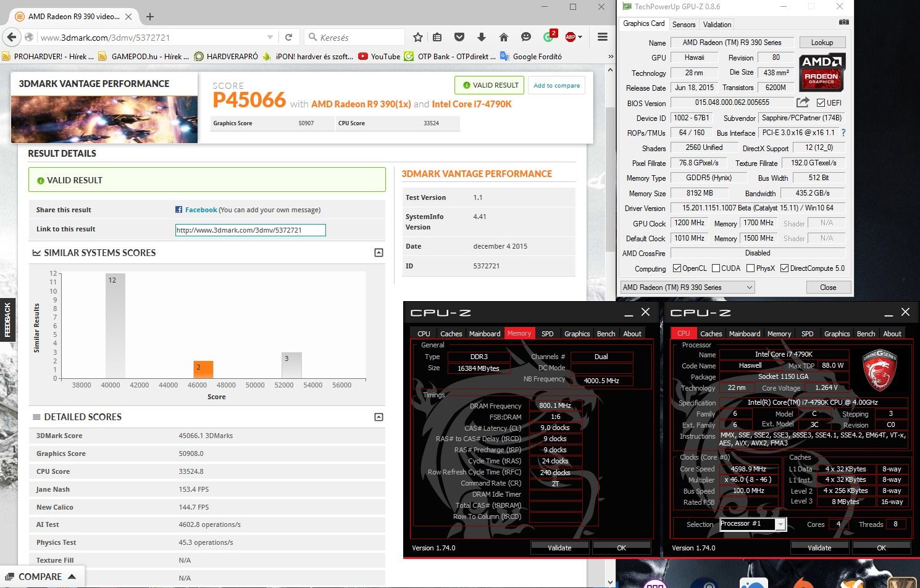Expand the COMPARE panel at bottom
The width and height of the screenshot is (920, 588).
tap(41, 577)
